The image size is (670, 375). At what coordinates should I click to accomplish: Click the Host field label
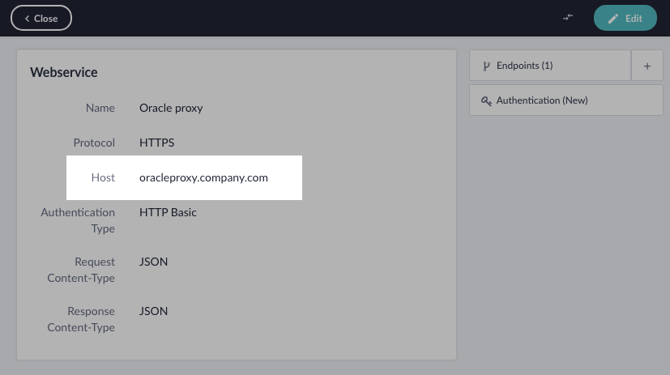[x=103, y=178]
